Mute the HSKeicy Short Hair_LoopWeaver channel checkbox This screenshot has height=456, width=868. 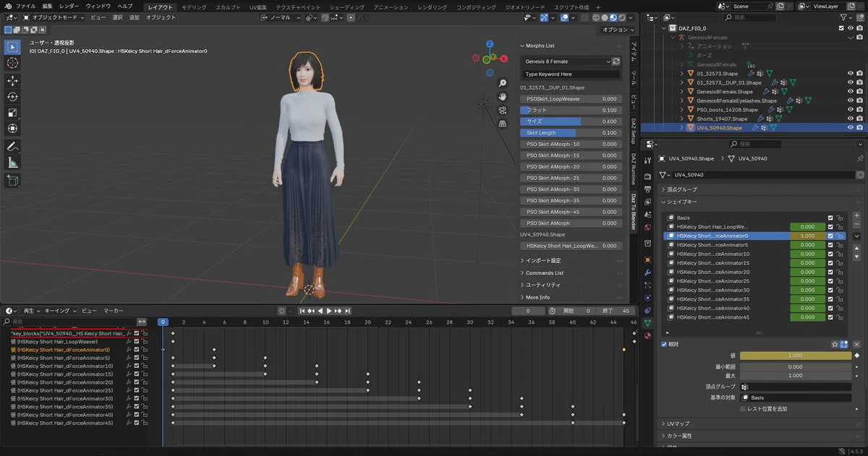tap(136, 341)
